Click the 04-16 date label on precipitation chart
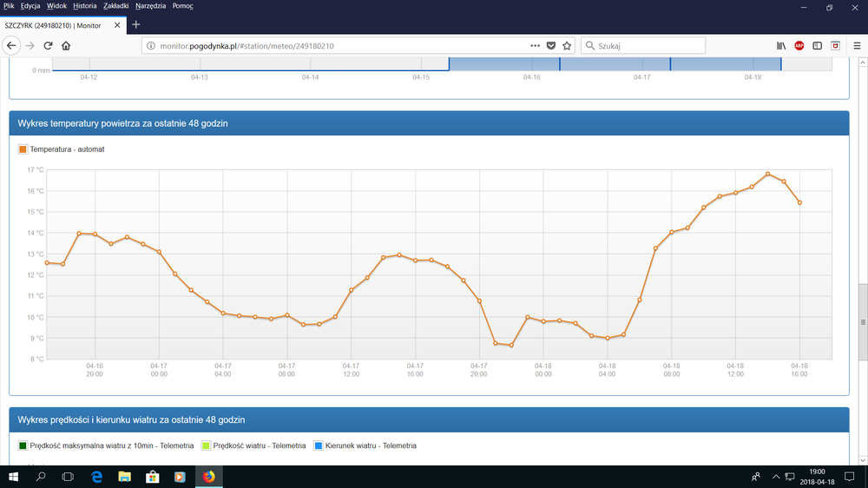 tap(531, 77)
